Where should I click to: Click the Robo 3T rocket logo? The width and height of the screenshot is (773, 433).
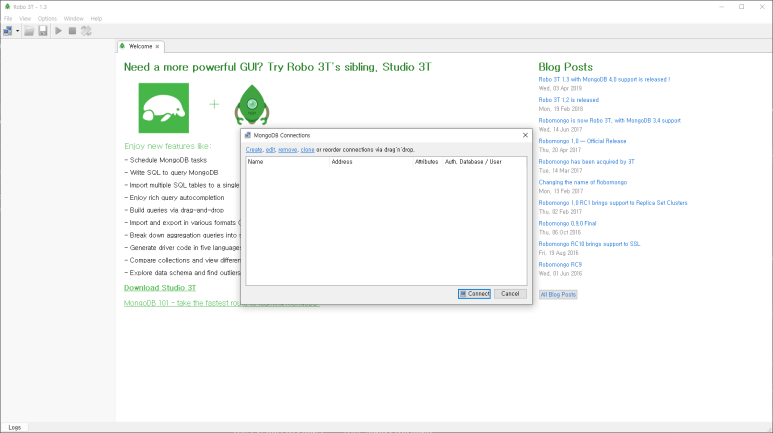[251, 105]
